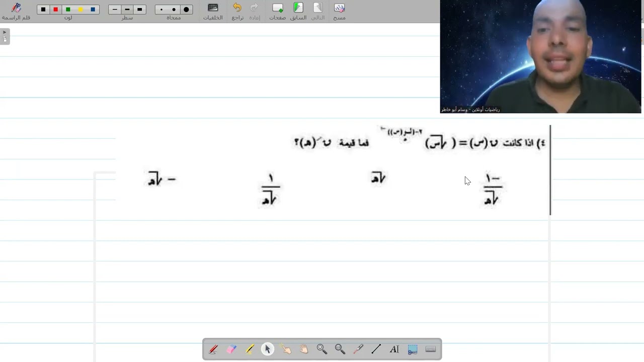Pick the green pen color
Viewport: 644px width, 362px height.
68,10
